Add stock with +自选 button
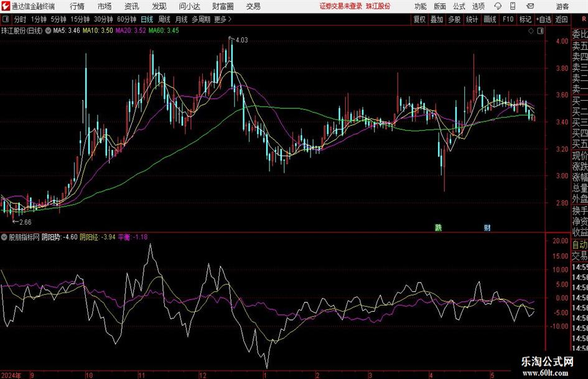The image size is (588, 379). tap(543, 19)
